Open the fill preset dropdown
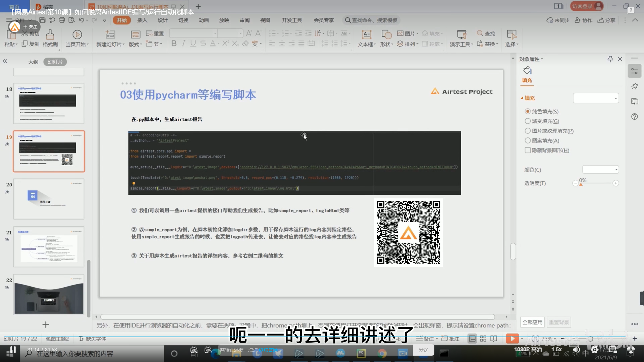 point(596,98)
